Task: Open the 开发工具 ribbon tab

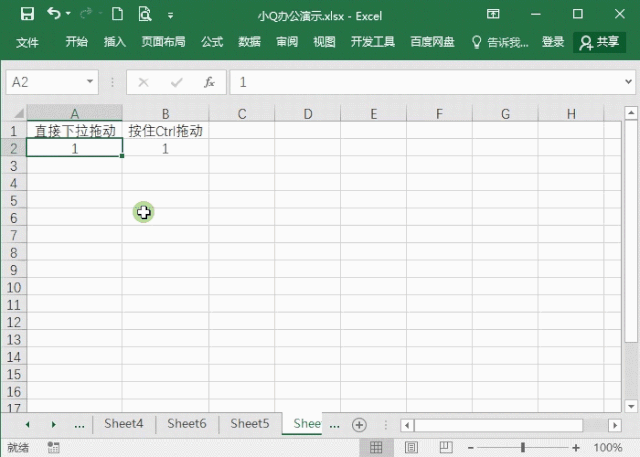Action: 373,42
